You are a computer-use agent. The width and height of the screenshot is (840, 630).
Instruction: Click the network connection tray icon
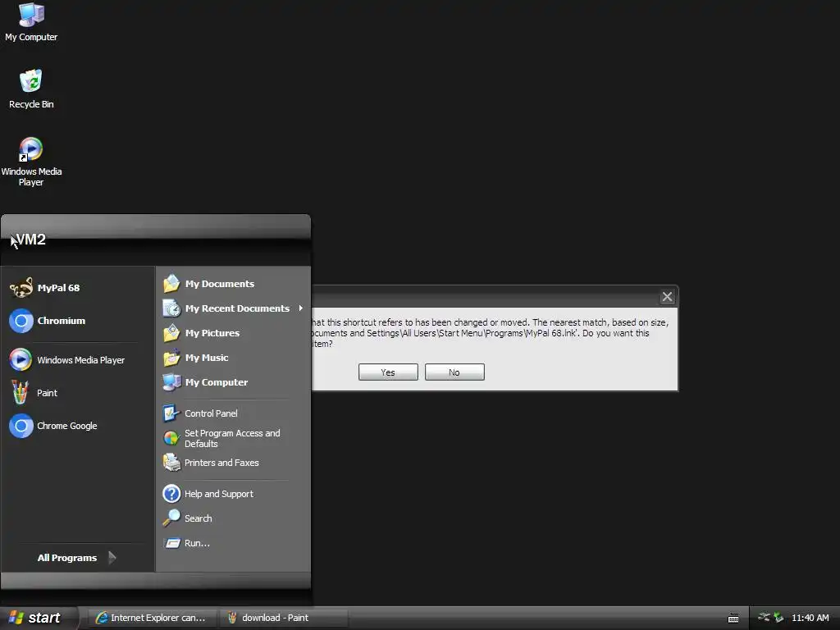point(764,617)
